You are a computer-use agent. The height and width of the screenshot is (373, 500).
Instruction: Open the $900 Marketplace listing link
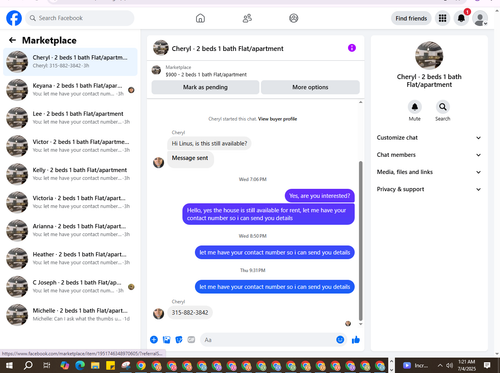[x=206, y=75]
